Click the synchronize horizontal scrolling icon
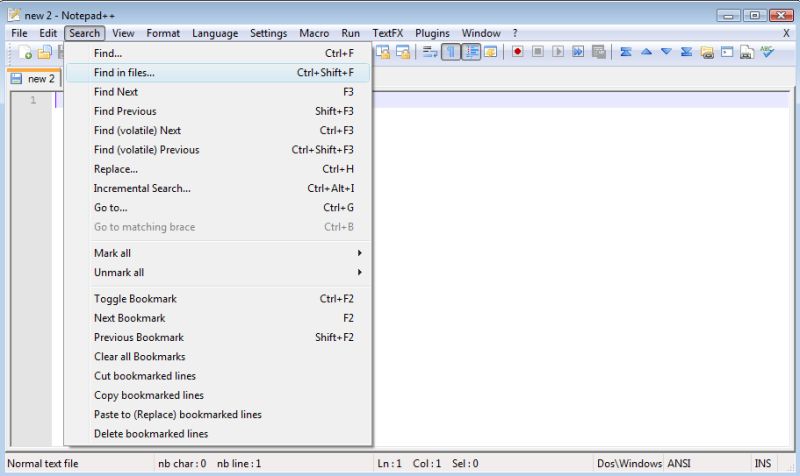800x476 pixels. [x=403, y=52]
